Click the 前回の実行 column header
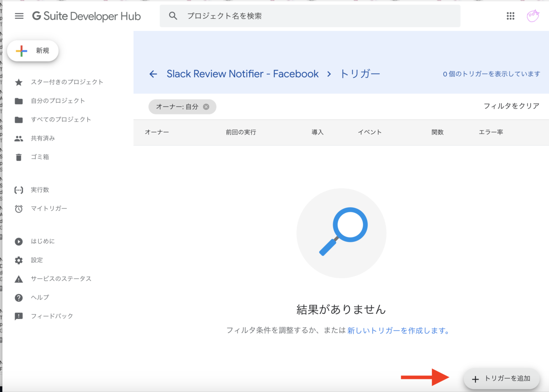This screenshot has width=549, height=392. click(x=241, y=132)
